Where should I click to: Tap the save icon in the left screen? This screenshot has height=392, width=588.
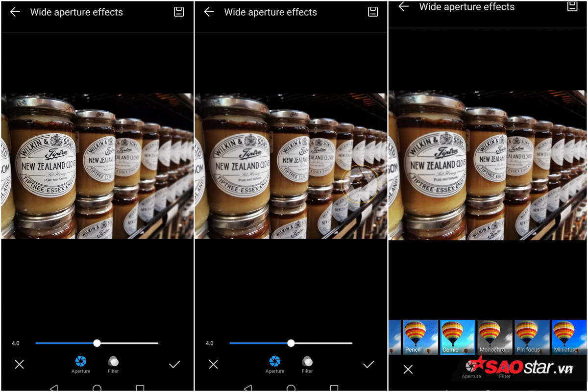179,12
